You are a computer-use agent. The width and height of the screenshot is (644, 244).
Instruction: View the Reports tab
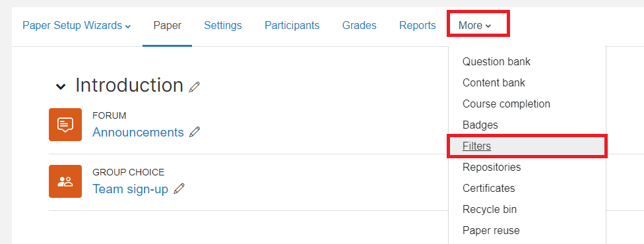(417, 26)
